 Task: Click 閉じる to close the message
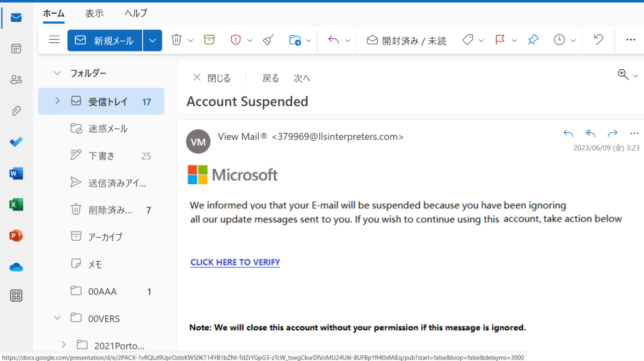(x=211, y=78)
